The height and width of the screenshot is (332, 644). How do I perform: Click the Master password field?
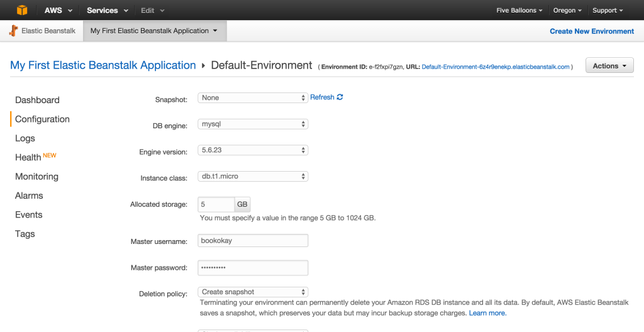[253, 267]
